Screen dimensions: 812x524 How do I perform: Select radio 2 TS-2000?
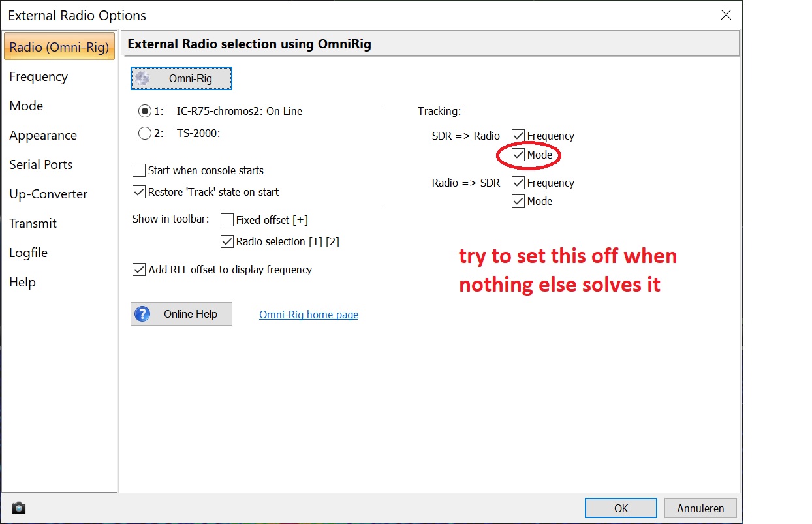pos(145,133)
